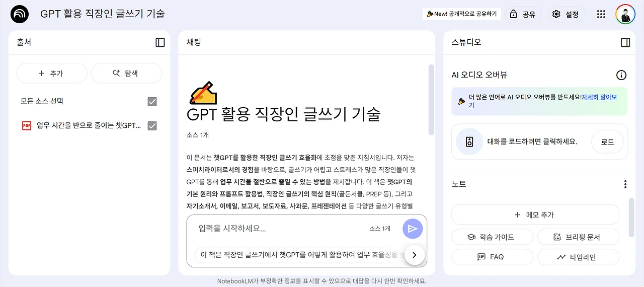
Task: Click the 대화를 로드하려면 클릭하세요 text
Action: (532, 142)
